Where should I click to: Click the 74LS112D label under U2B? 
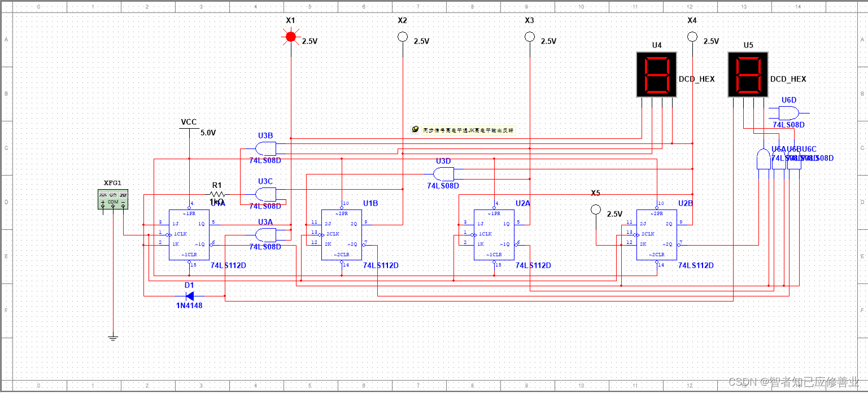tap(696, 265)
